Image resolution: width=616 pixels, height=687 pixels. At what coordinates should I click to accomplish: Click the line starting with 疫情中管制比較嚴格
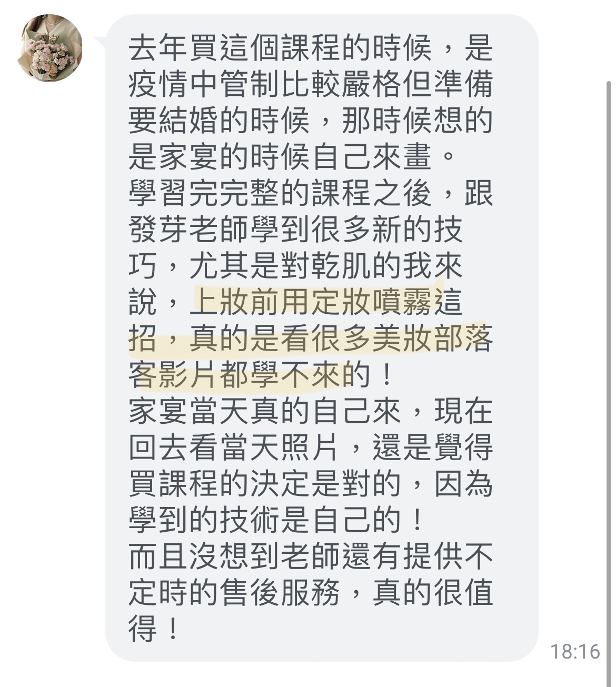[x=311, y=84]
